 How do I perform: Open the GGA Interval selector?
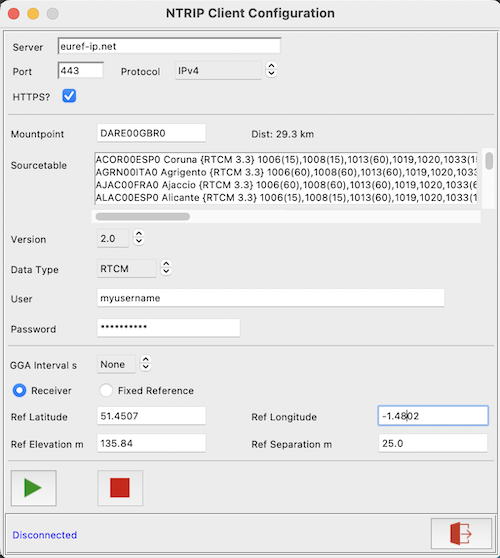tap(124, 364)
